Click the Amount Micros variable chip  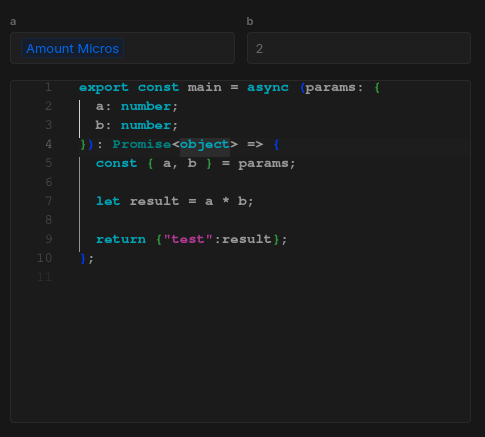coord(72,49)
